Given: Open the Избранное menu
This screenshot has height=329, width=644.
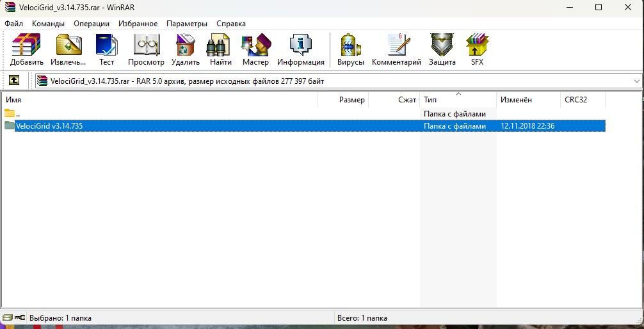Looking at the screenshot, I should click(x=138, y=24).
